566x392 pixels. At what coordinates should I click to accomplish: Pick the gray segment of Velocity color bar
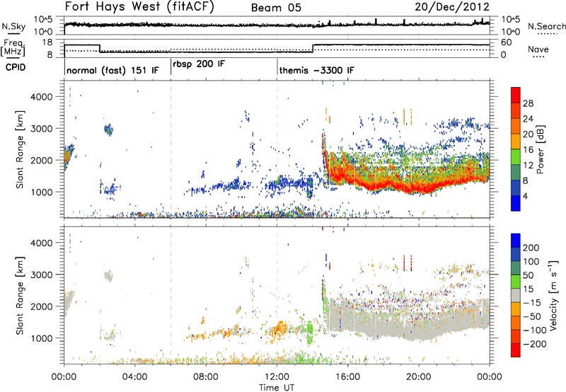[x=516, y=296]
